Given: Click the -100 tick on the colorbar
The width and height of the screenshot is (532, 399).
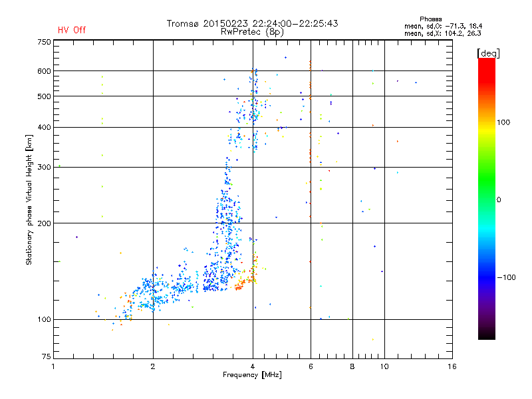Looking at the screenshot, I should click(x=506, y=277).
